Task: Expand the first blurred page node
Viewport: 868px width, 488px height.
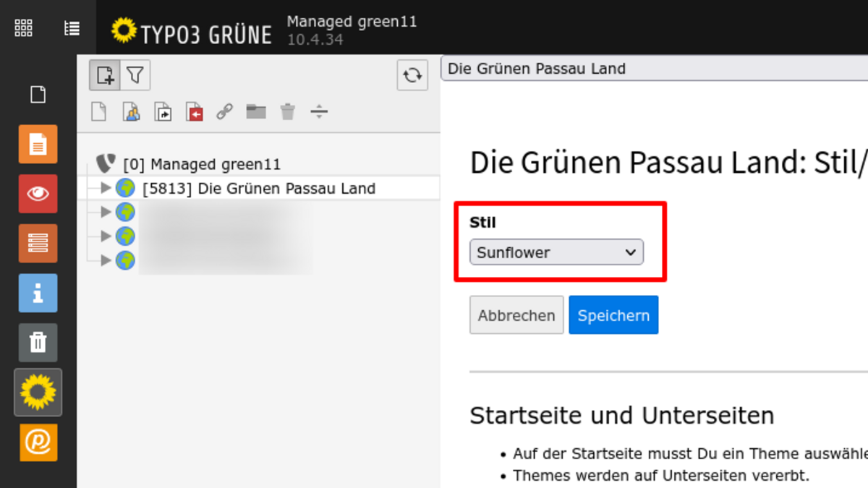Action: 106,212
